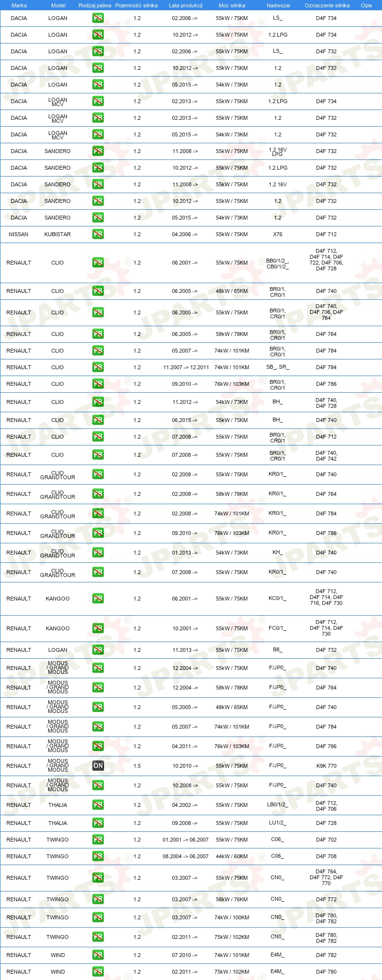Click the SB_, SR_ body code cell
The image size is (382, 980).
coord(277,367)
